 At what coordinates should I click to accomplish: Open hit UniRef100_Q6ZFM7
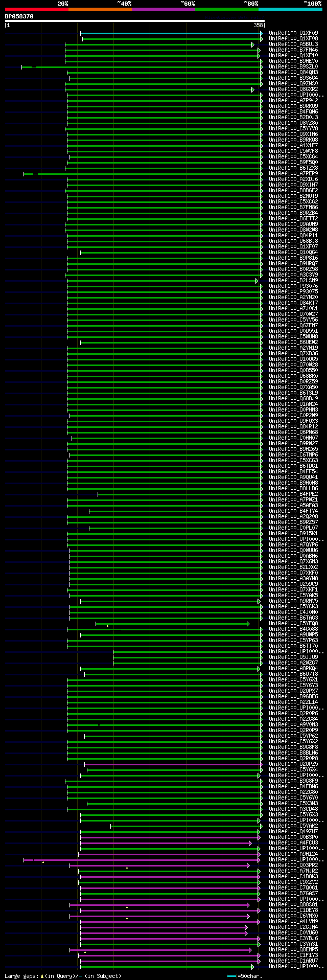293,325
